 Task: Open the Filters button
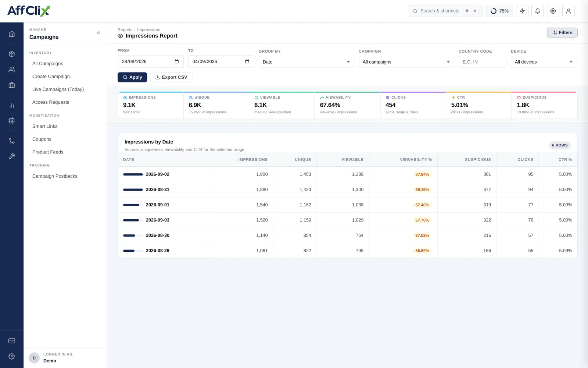coord(562,32)
